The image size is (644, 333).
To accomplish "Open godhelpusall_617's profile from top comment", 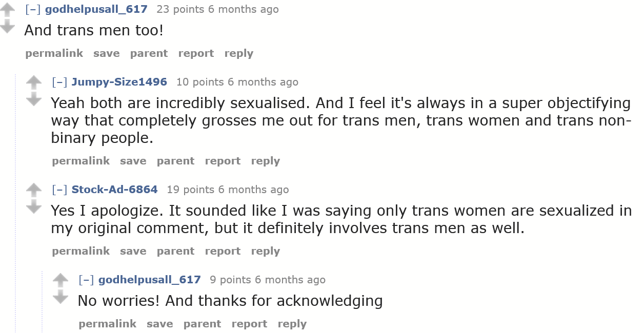I will tap(96, 9).
